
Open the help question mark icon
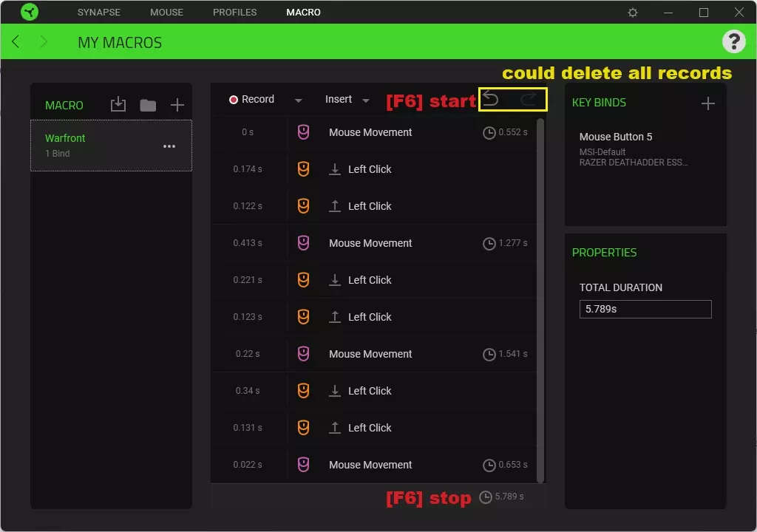(x=734, y=41)
